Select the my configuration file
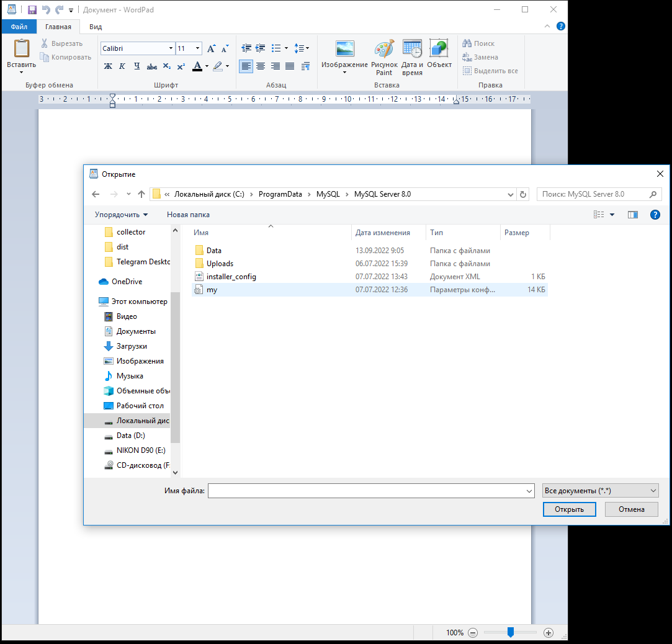The height and width of the screenshot is (644, 672). coord(212,290)
